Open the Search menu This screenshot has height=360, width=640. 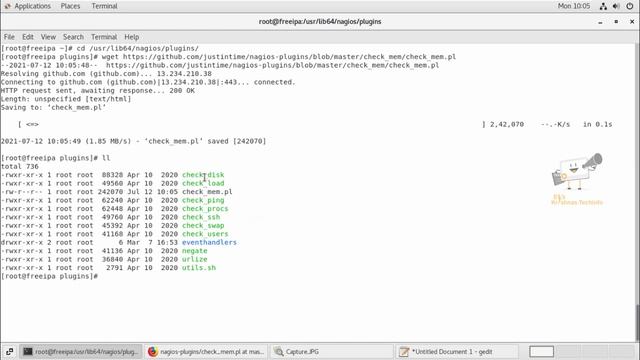[x=73, y=37]
